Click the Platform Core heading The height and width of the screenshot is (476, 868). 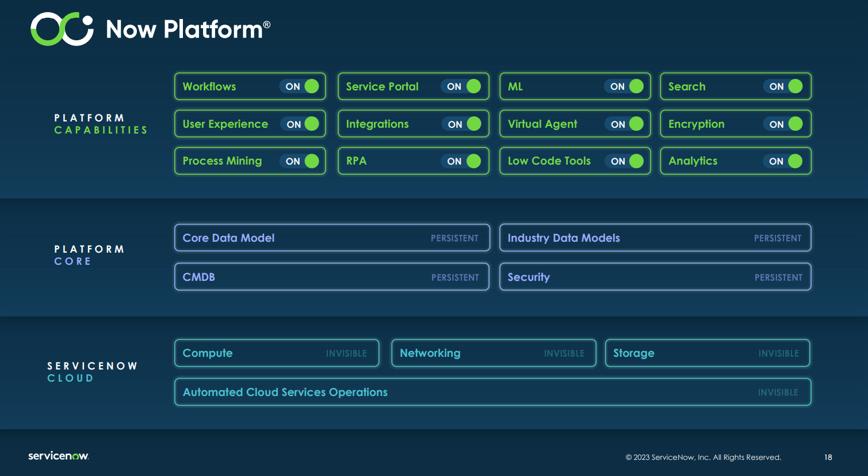tap(89, 255)
